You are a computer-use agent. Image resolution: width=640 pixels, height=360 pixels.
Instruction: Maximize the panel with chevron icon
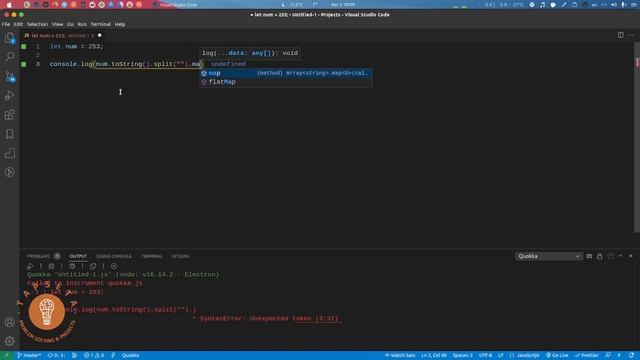pos(620,256)
